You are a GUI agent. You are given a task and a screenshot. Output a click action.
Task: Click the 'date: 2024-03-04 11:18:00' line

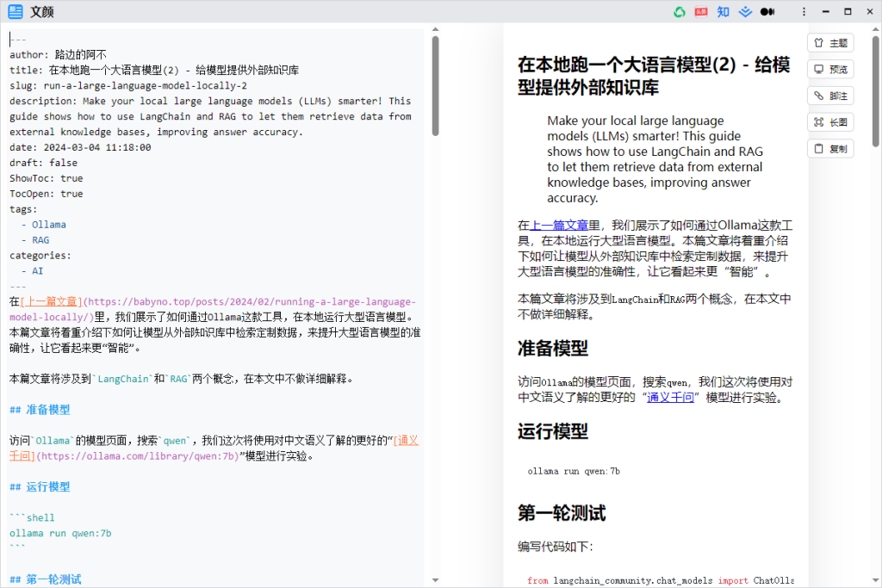[80, 147]
